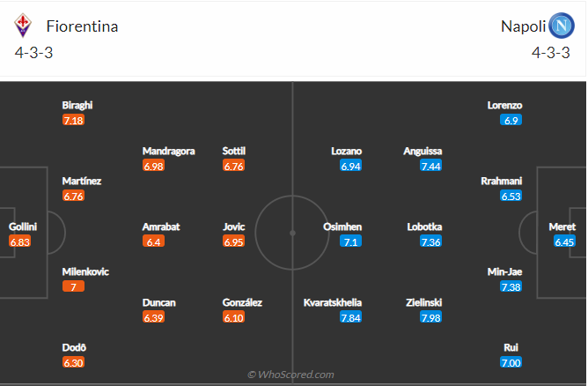The height and width of the screenshot is (386, 588).
Task: Click the WhoScored.com copyright watermark
Action: pyautogui.click(x=291, y=375)
